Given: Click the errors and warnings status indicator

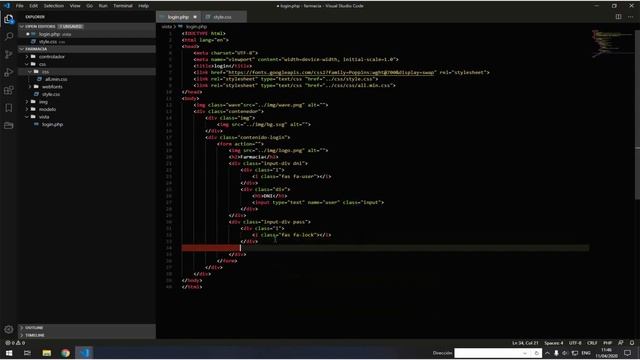Looking at the screenshot, I should pos(15,343).
